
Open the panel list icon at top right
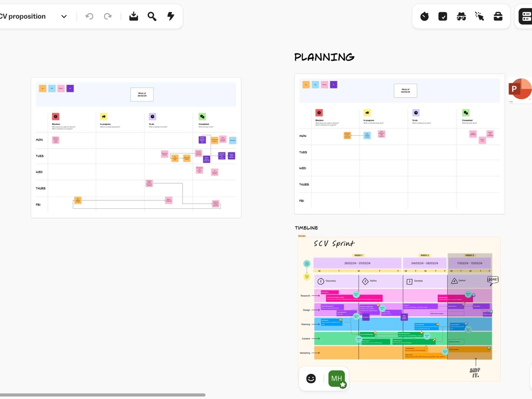(x=526, y=16)
